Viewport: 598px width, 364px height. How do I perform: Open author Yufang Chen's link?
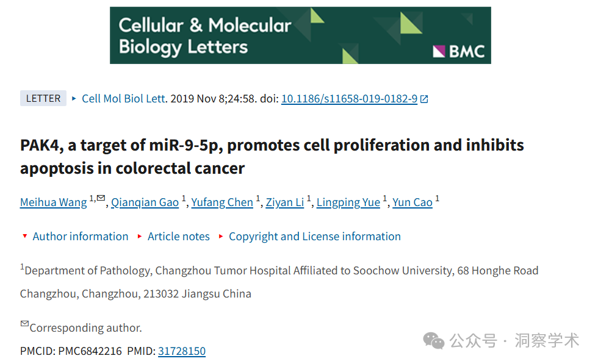coord(222,202)
